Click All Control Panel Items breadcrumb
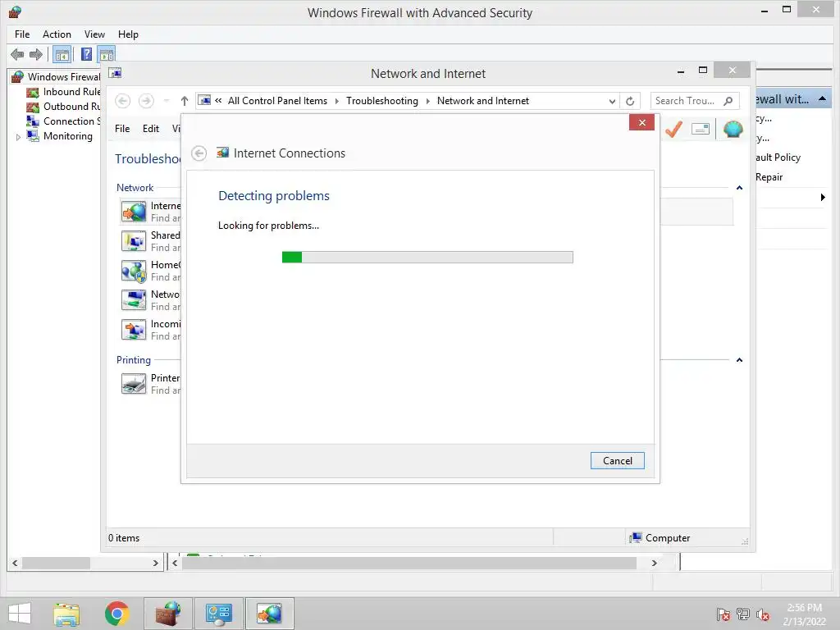The width and height of the screenshot is (840, 630). [277, 101]
